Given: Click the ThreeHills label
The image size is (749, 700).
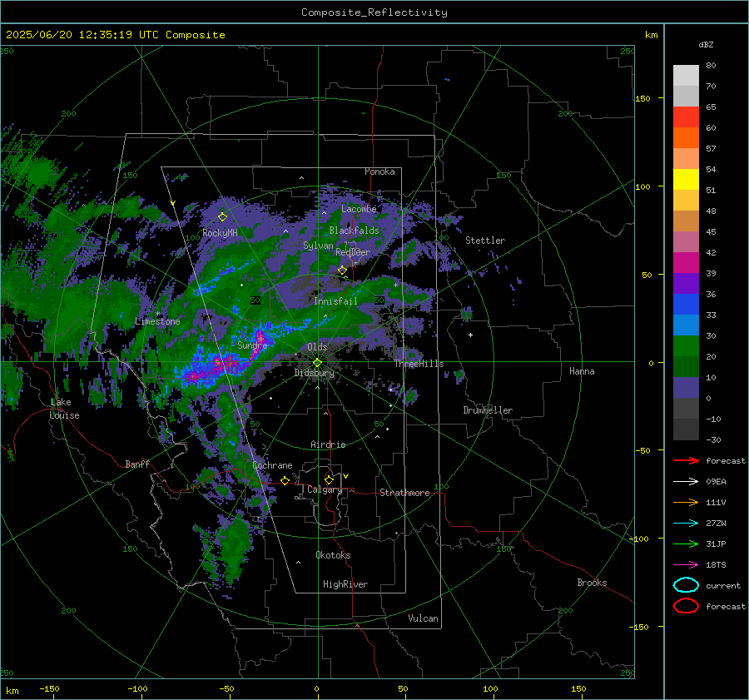Looking at the screenshot, I should (419, 364).
